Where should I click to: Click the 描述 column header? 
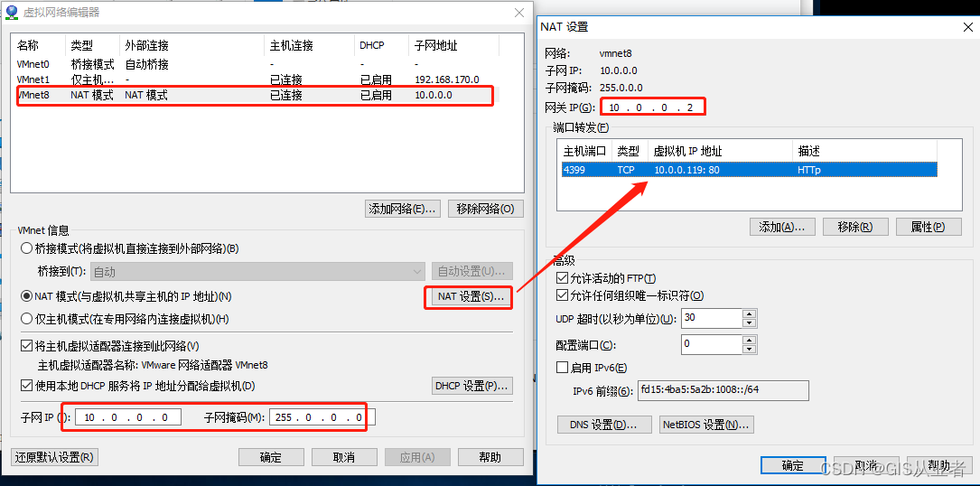click(864, 152)
